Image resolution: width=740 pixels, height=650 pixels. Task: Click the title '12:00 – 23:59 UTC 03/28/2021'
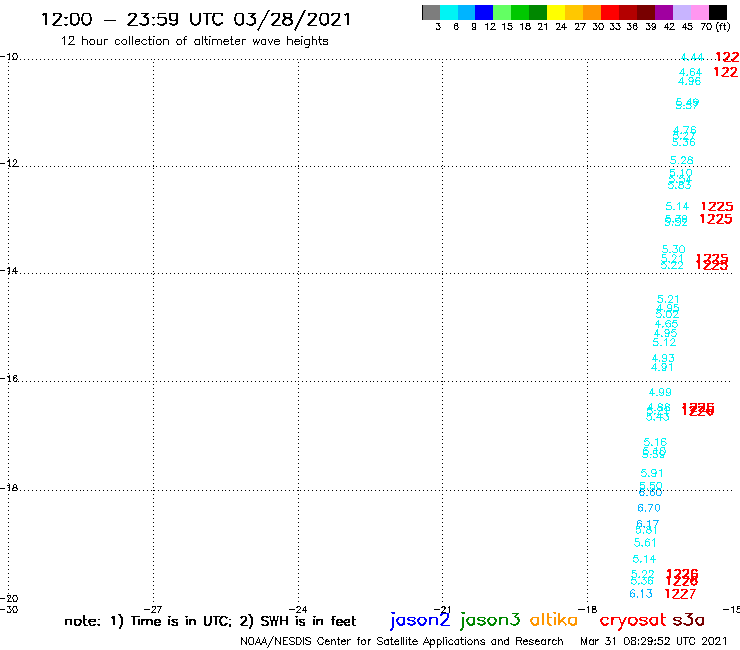point(196,19)
